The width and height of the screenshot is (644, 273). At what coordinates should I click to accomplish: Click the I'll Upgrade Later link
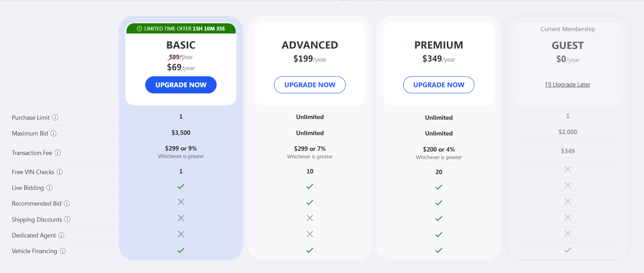568,84
